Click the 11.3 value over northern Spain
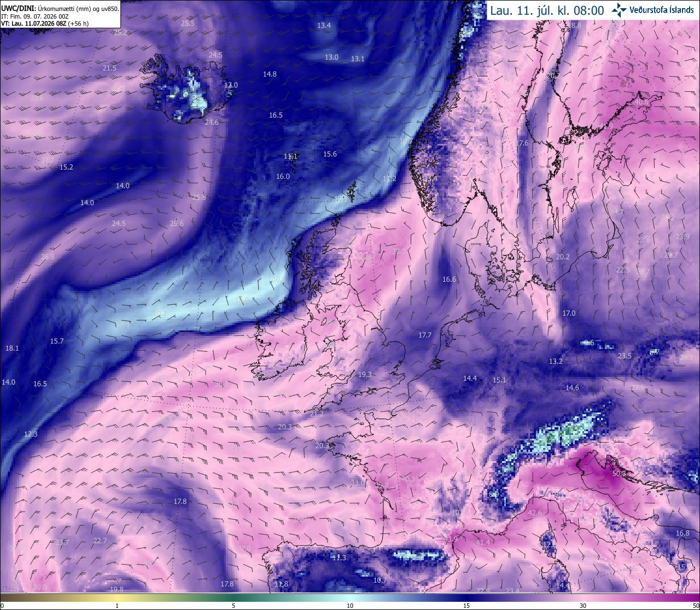The width and height of the screenshot is (700, 610). (x=339, y=557)
